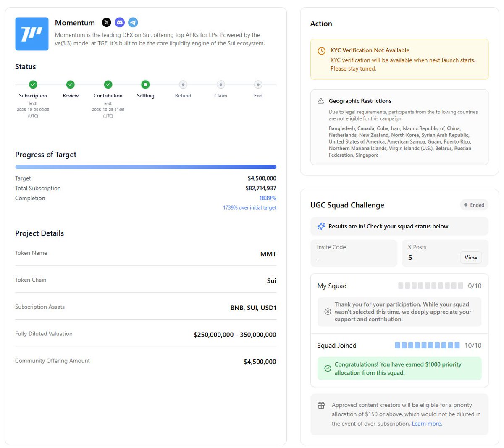Click the Review step check icon
504x448 pixels.
point(71,84)
